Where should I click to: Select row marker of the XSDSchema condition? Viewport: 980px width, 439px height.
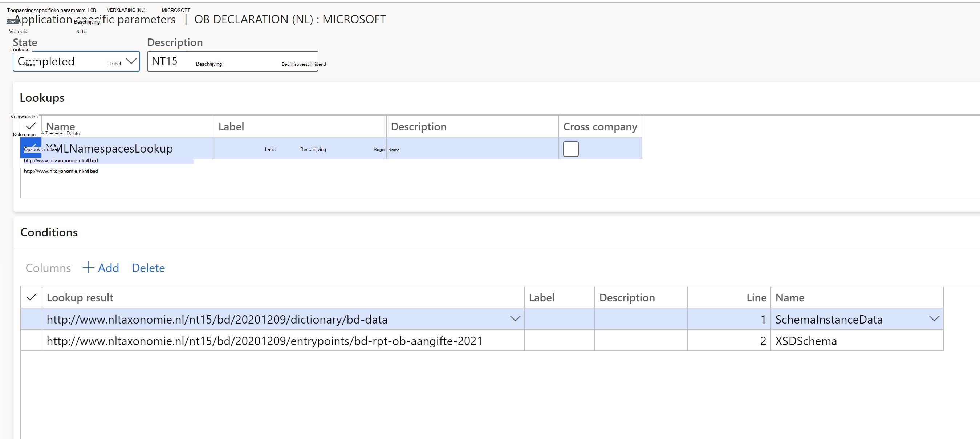coord(32,341)
